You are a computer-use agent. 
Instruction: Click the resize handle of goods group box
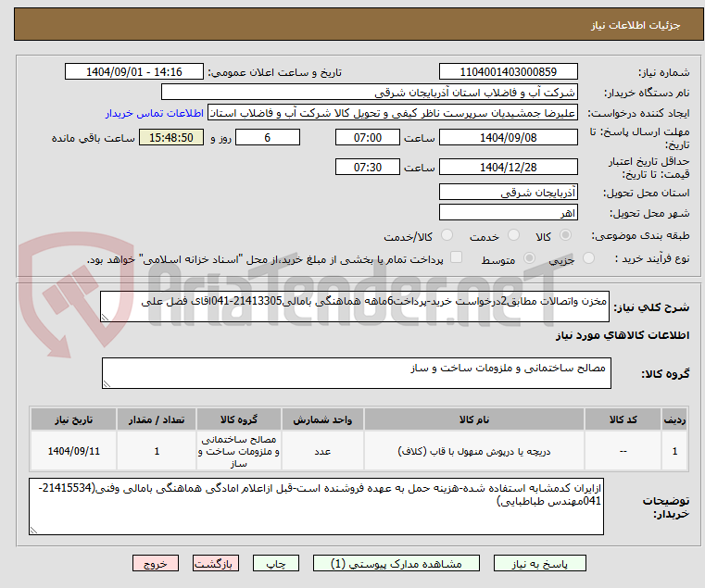pyautogui.click(x=107, y=384)
